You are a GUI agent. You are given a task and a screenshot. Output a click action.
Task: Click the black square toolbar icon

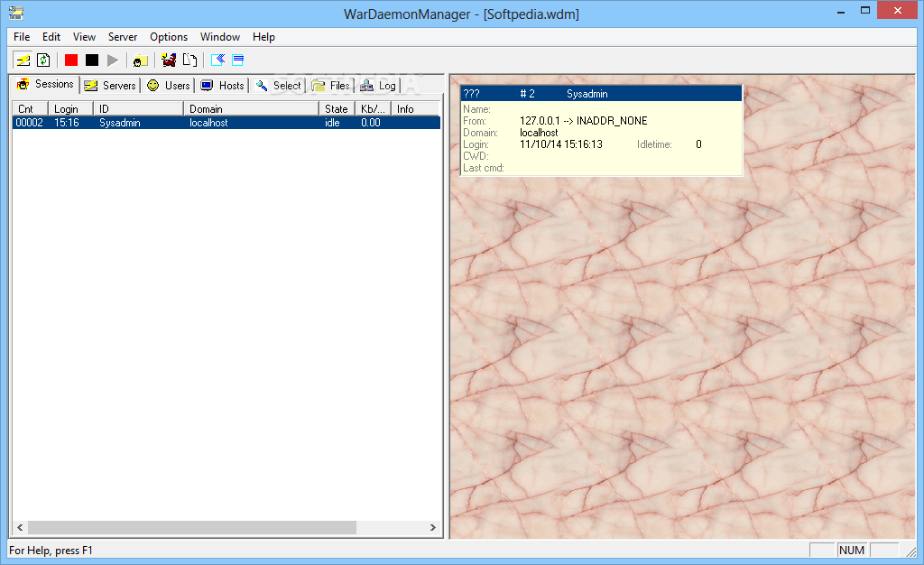pyautogui.click(x=92, y=60)
